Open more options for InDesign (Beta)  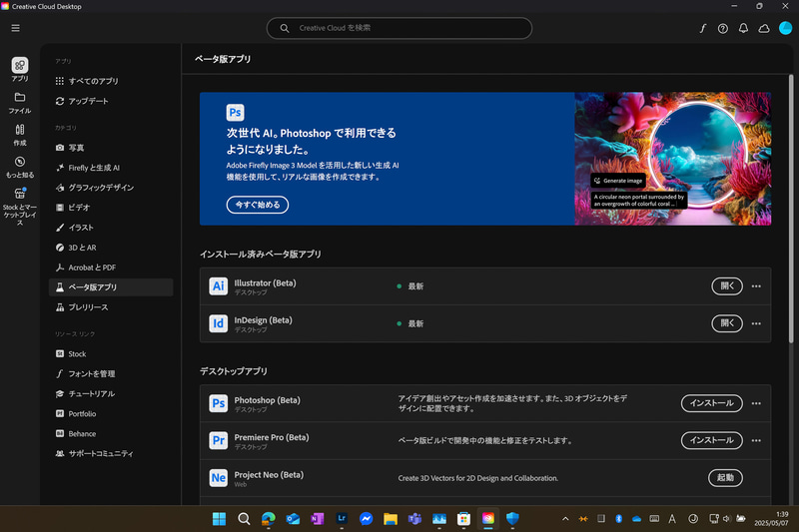pos(756,323)
